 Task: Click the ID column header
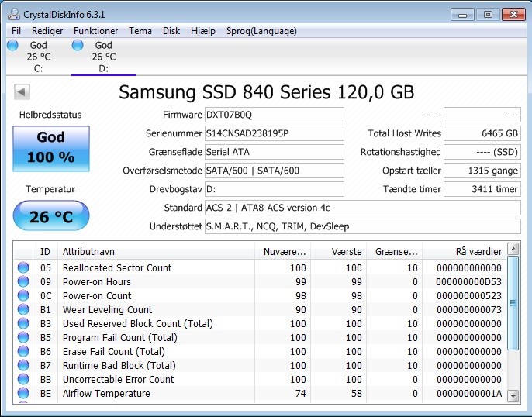(45, 252)
